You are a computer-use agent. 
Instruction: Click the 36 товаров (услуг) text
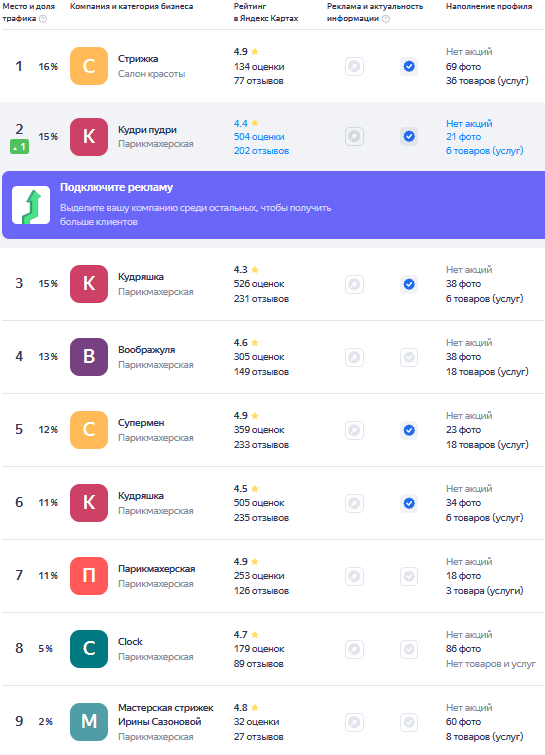(487, 81)
